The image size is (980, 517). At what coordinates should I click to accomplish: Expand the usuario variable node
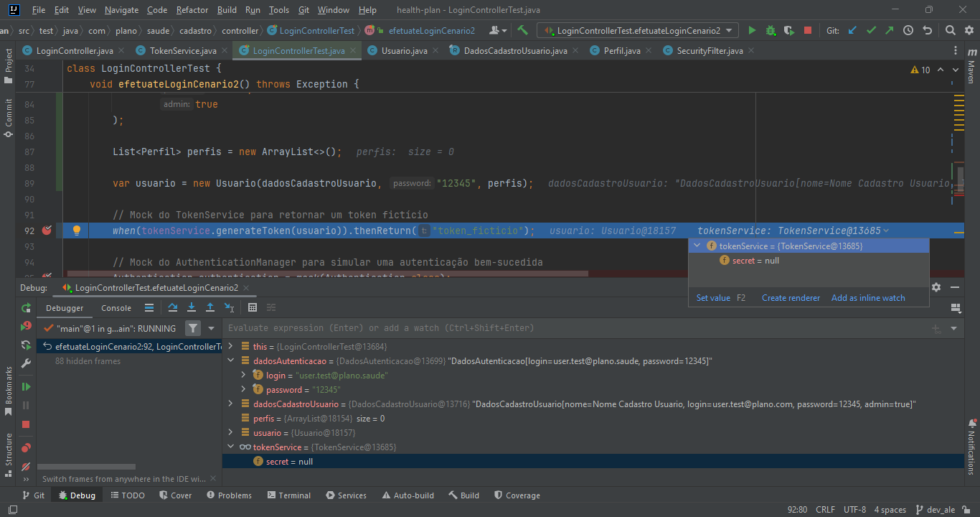pyautogui.click(x=230, y=433)
